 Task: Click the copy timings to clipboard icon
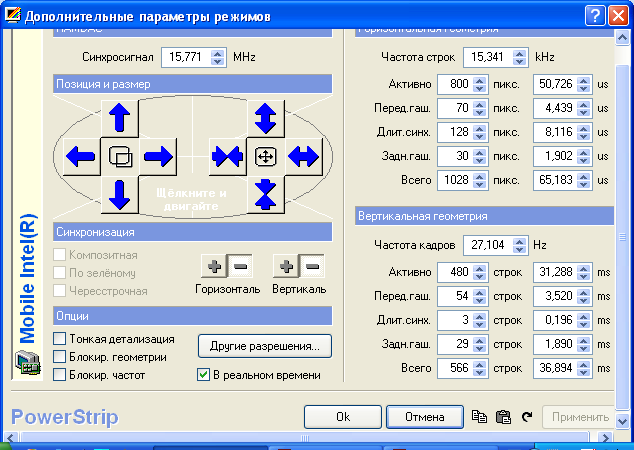click(x=479, y=417)
